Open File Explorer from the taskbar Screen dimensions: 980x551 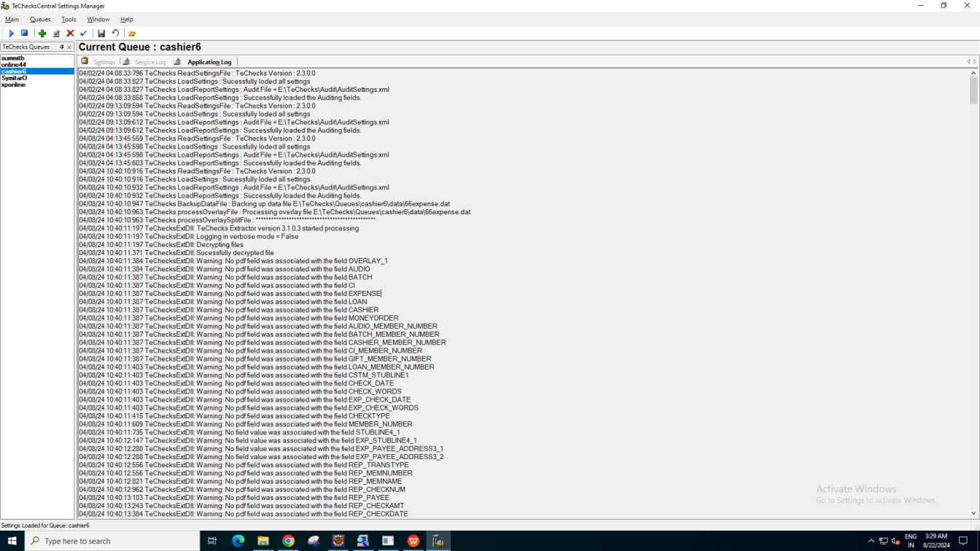[x=263, y=541]
